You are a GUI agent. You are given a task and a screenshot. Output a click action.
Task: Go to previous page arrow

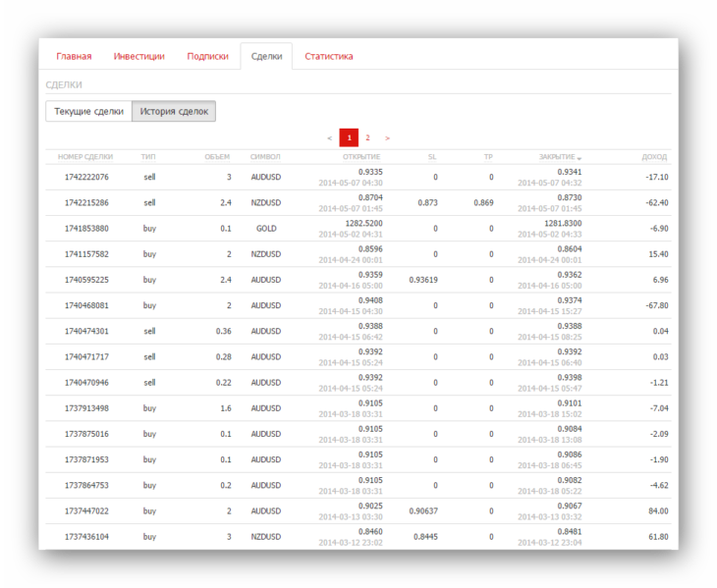click(330, 138)
